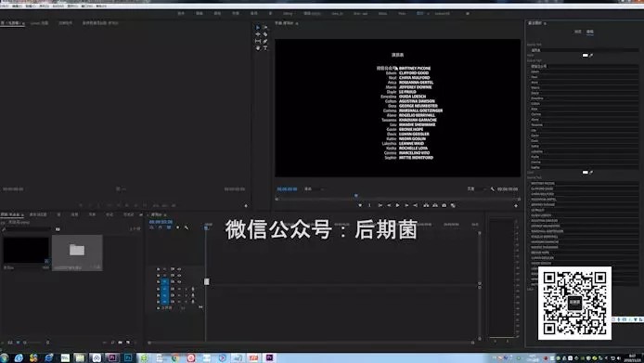The height and width of the screenshot is (363, 644).
Task: Select the Selection arrow tool
Action: 258,28
